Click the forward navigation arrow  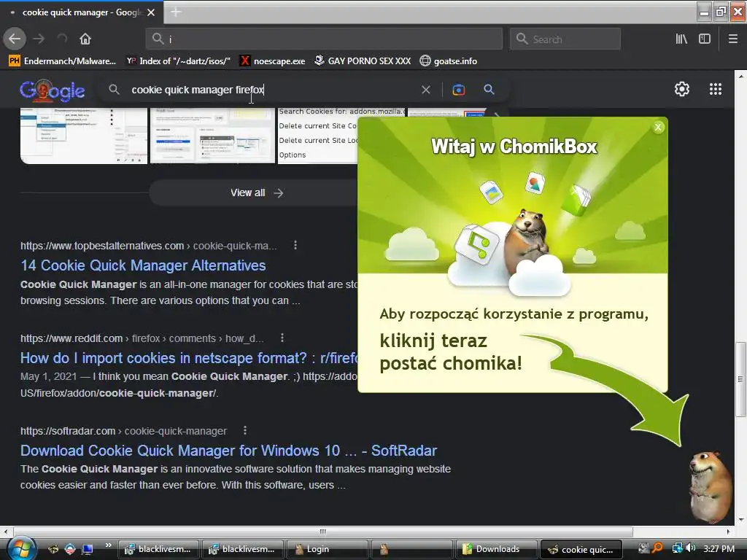[39, 39]
